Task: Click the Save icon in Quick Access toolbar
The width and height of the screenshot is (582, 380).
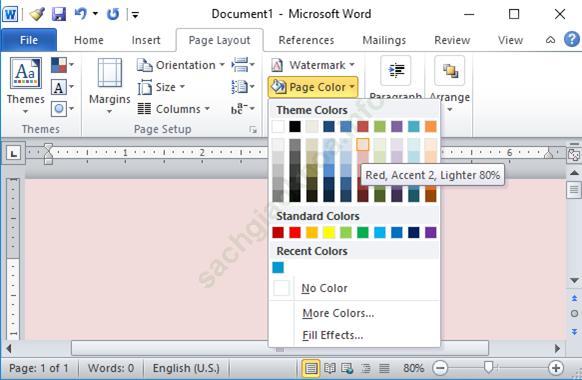Action: (59, 14)
